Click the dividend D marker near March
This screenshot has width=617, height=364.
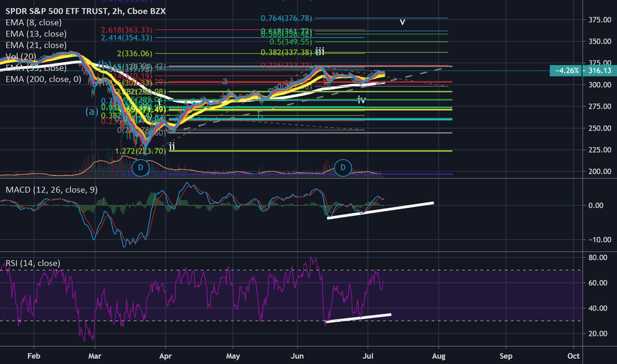[x=140, y=167]
